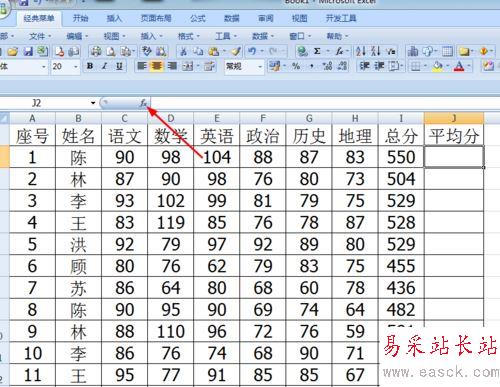500x387 pixels.
Task: Switch to the 开始 ribbon tab
Action: click(x=80, y=18)
